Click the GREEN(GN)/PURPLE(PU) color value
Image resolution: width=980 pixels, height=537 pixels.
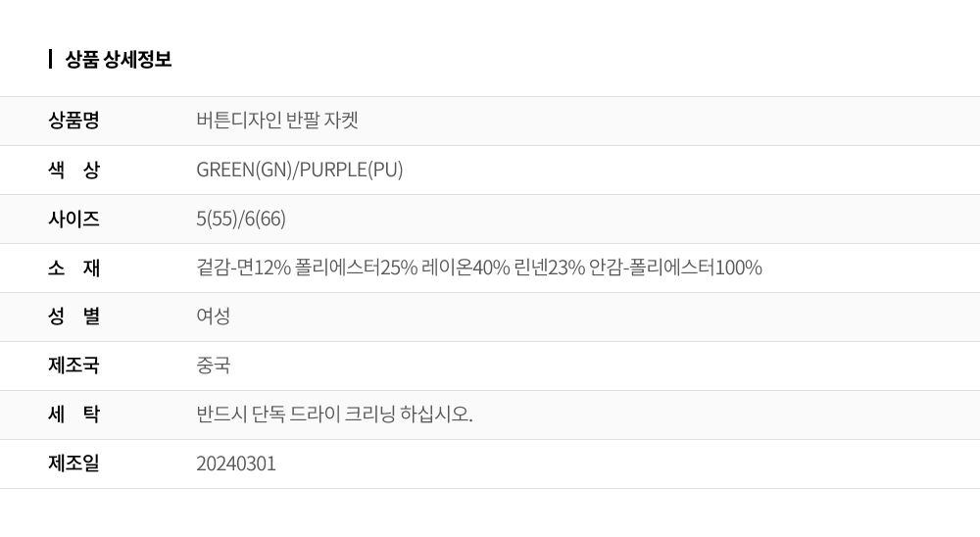pos(299,170)
